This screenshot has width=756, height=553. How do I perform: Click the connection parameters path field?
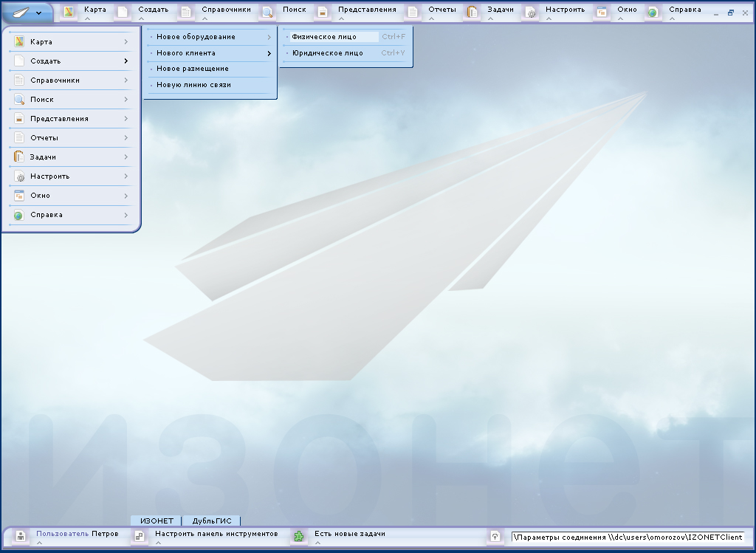[x=629, y=537]
